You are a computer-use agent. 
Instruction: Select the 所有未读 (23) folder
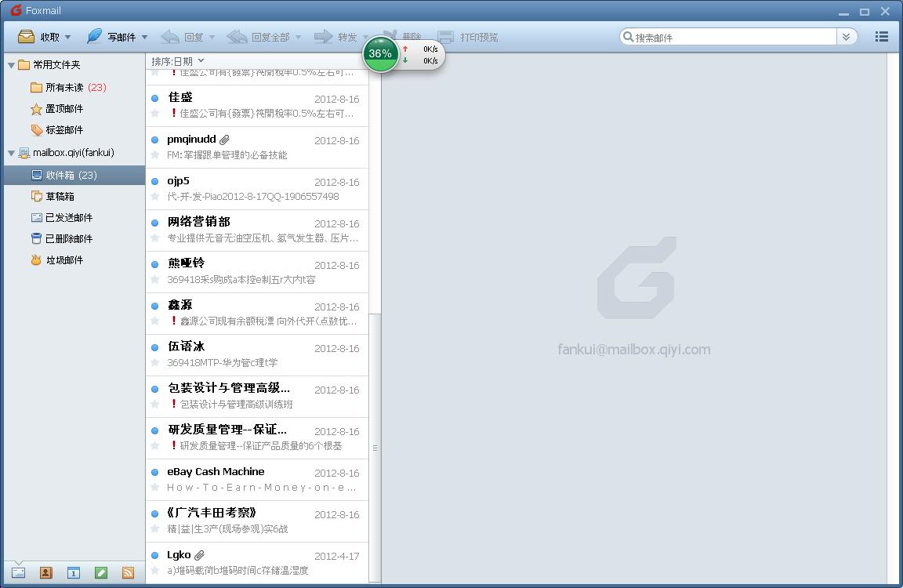(74, 88)
